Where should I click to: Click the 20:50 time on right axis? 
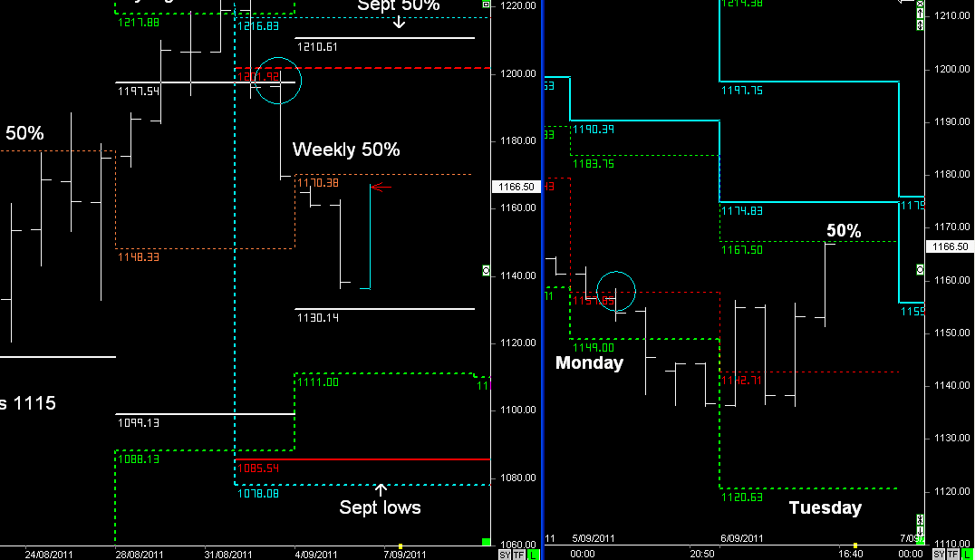coord(702,554)
